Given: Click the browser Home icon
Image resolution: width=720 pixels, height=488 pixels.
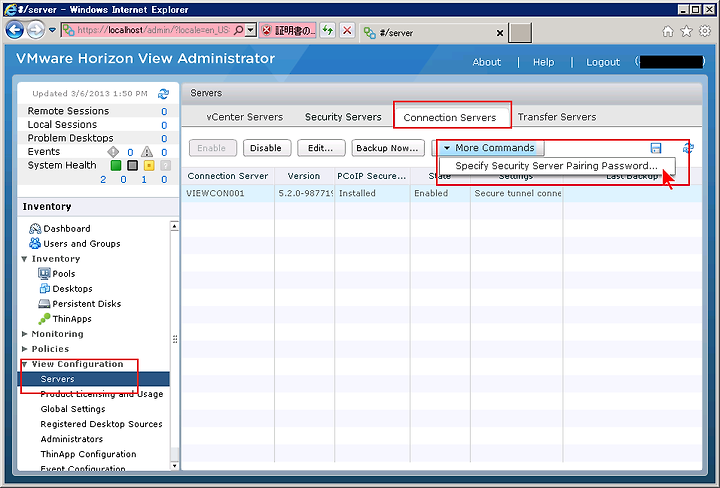Looking at the screenshot, I should tap(668, 31).
